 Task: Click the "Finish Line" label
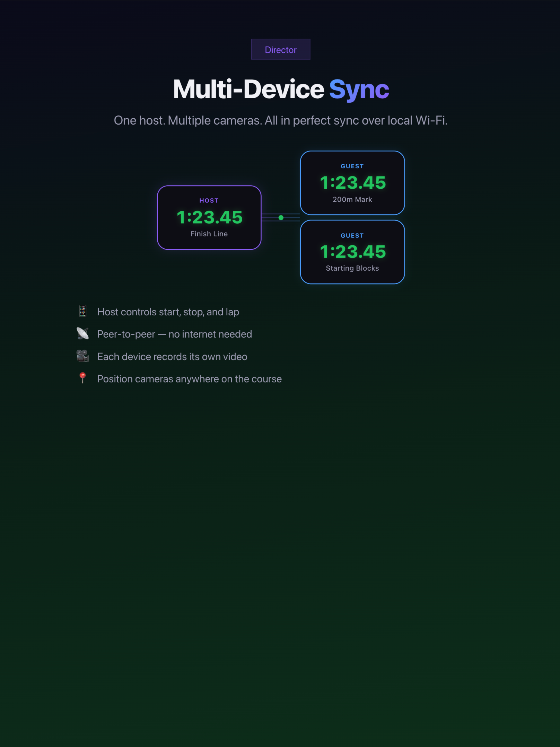pos(209,234)
